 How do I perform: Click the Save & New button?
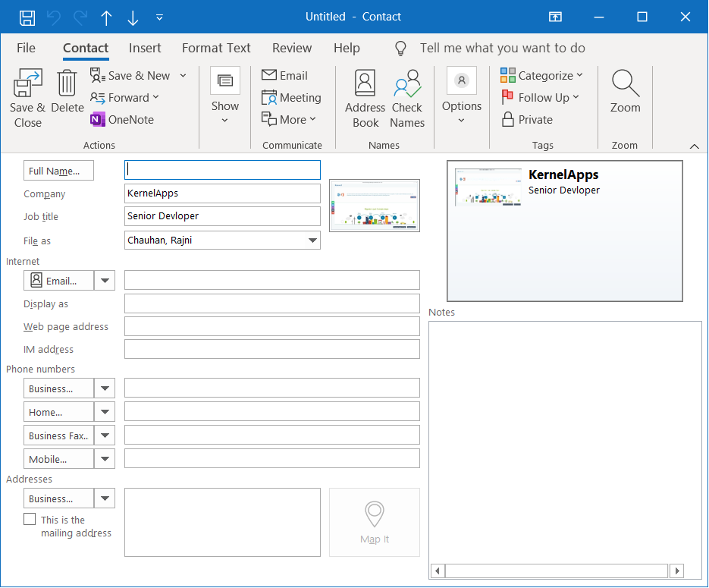coord(130,76)
